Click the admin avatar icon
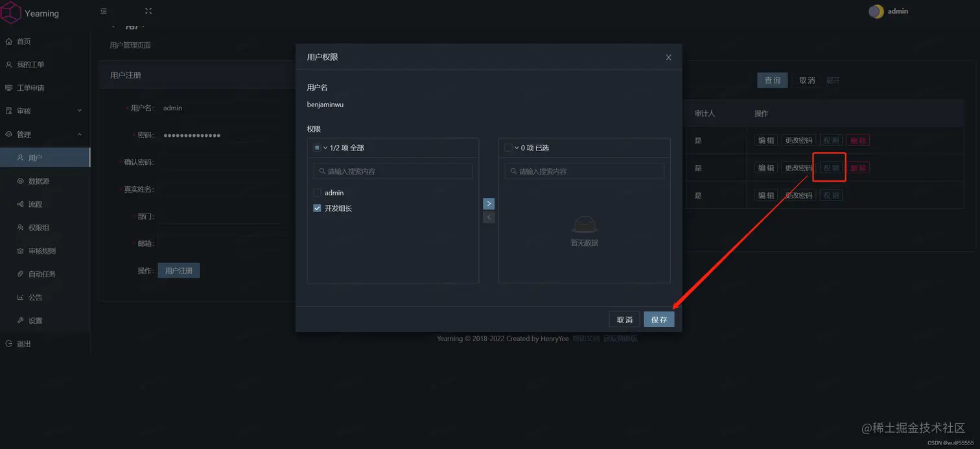The width and height of the screenshot is (980, 449). [876, 12]
